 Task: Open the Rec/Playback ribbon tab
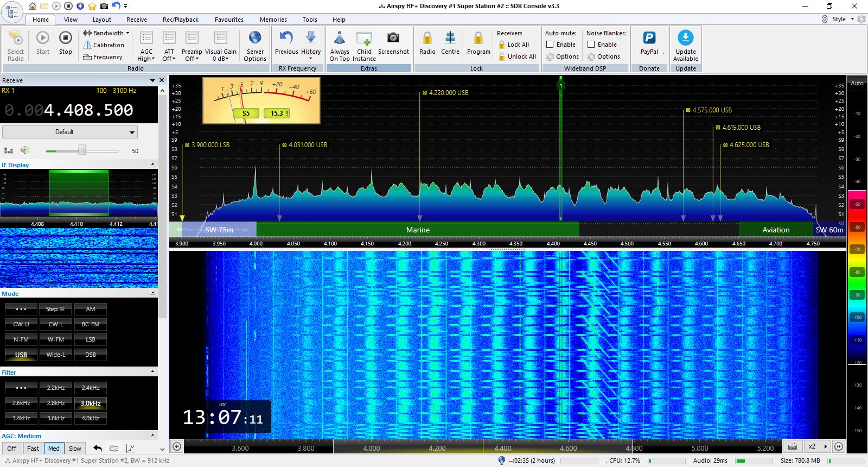(x=181, y=20)
